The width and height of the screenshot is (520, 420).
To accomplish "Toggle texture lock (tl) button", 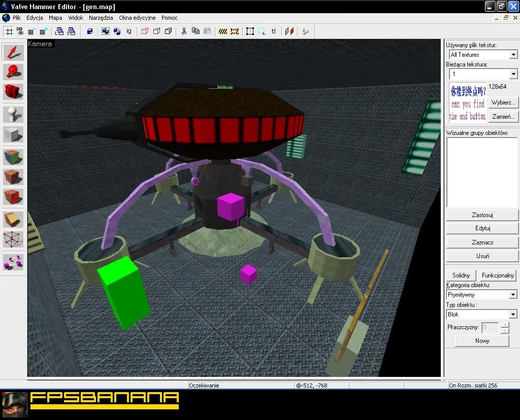I will [x=273, y=31].
